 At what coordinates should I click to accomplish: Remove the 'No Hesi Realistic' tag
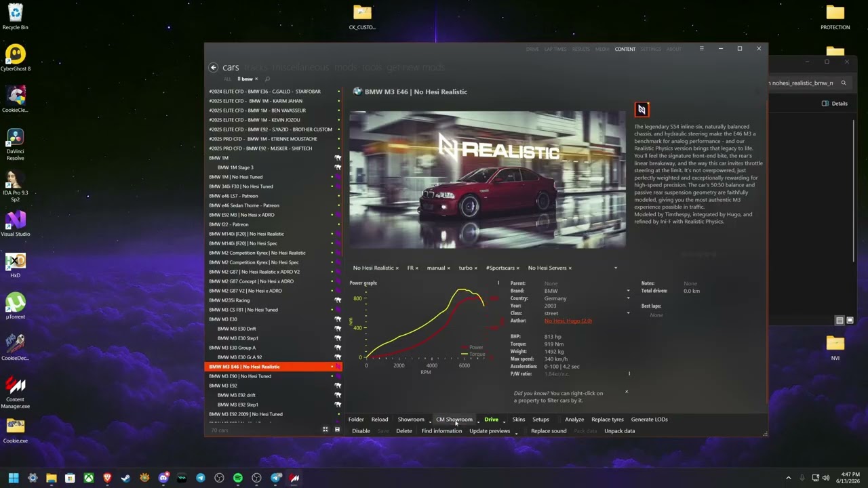tap(397, 268)
